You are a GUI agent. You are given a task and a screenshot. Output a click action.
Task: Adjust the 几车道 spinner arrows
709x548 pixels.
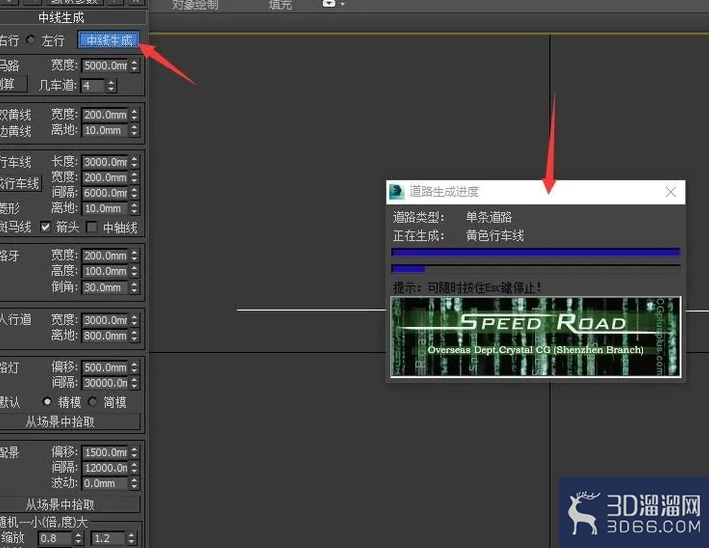pyautogui.click(x=111, y=85)
